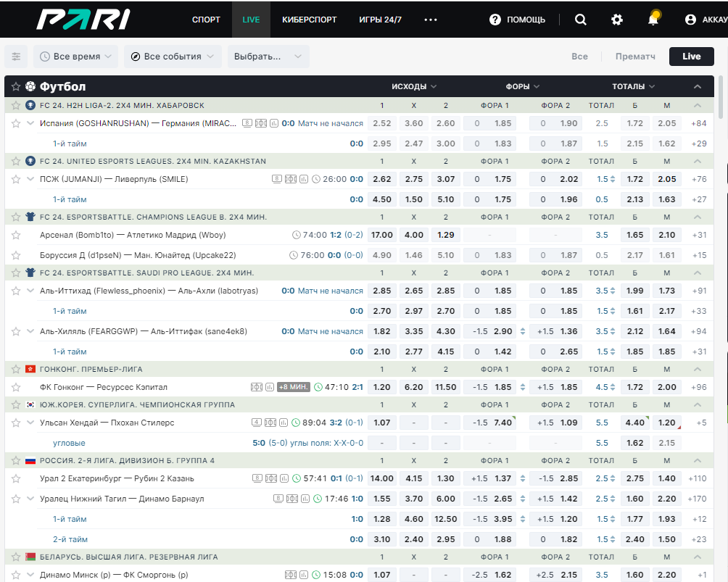Viewport: 728px width, 582px height.
Task: Bet 6.20 draw in ФК Гонконг match
Action: click(414, 387)
